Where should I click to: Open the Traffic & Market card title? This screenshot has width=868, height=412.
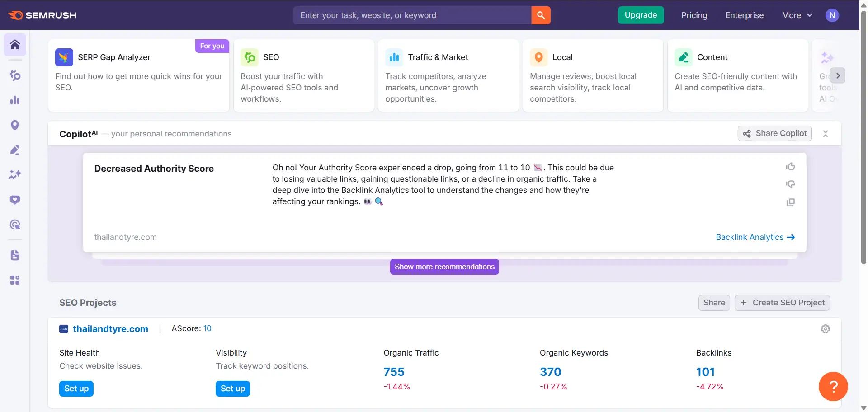[x=438, y=57]
